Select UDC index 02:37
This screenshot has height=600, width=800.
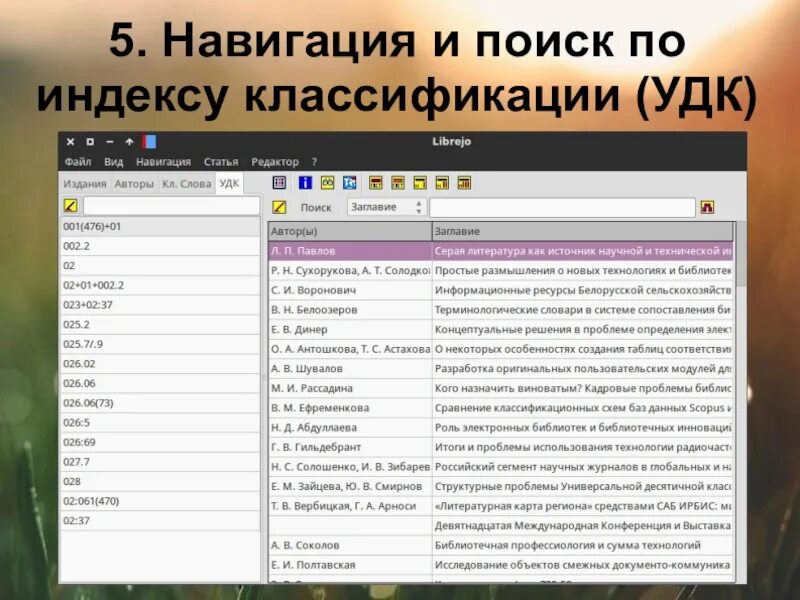(x=160, y=521)
